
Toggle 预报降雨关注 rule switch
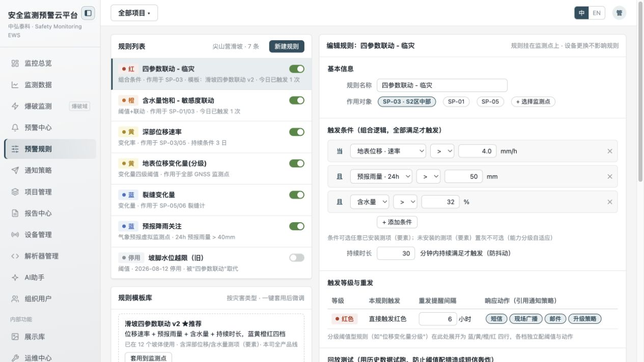[297, 226]
